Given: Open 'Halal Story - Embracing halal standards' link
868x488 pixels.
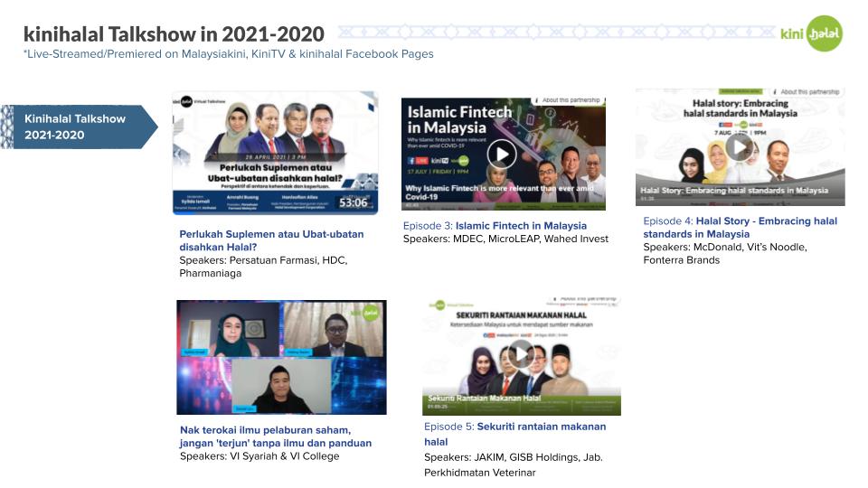Looking at the screenshot, I should (x=741, y=228).
